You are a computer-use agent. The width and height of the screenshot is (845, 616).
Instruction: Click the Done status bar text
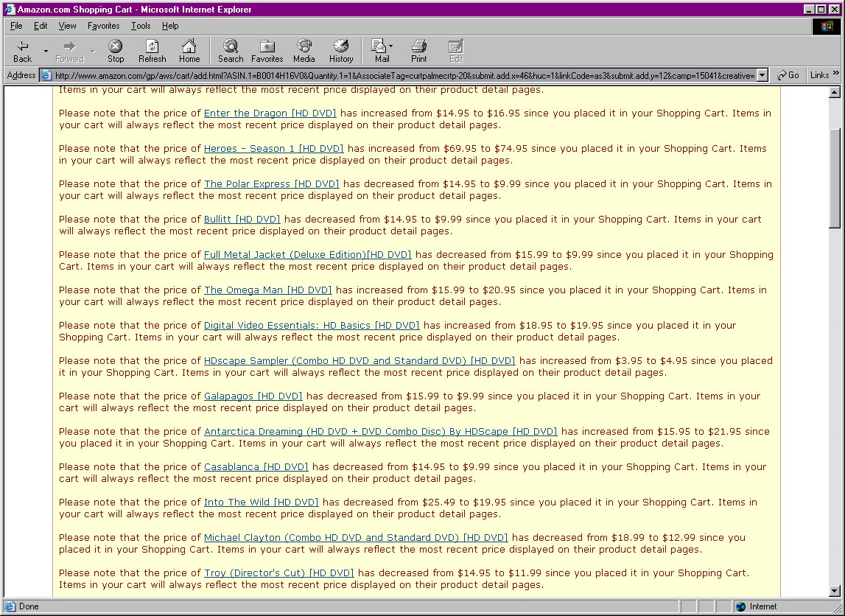[x=29, y=606]
